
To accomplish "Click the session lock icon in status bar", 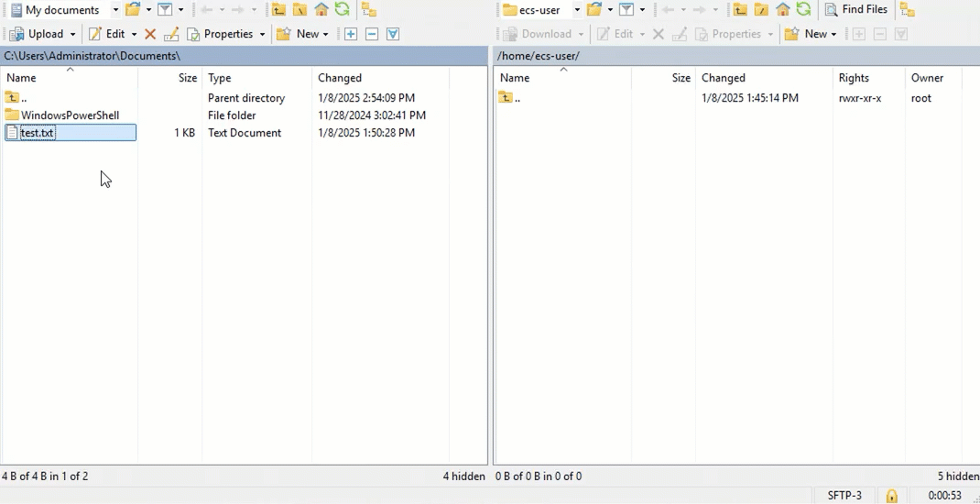I will pos(892,496).
